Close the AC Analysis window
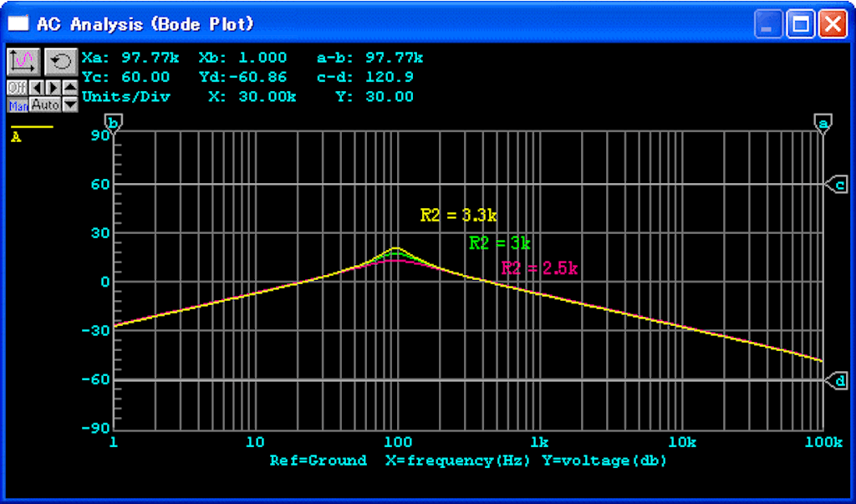Screen dimensions: 856x504 point(833,24)
